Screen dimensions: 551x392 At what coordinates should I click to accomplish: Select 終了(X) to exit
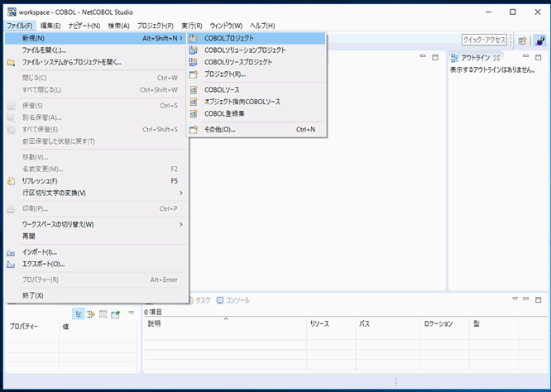[96, 295]
